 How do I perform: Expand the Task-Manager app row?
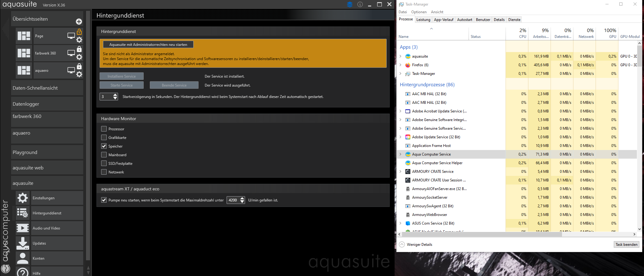click(400, 74)
